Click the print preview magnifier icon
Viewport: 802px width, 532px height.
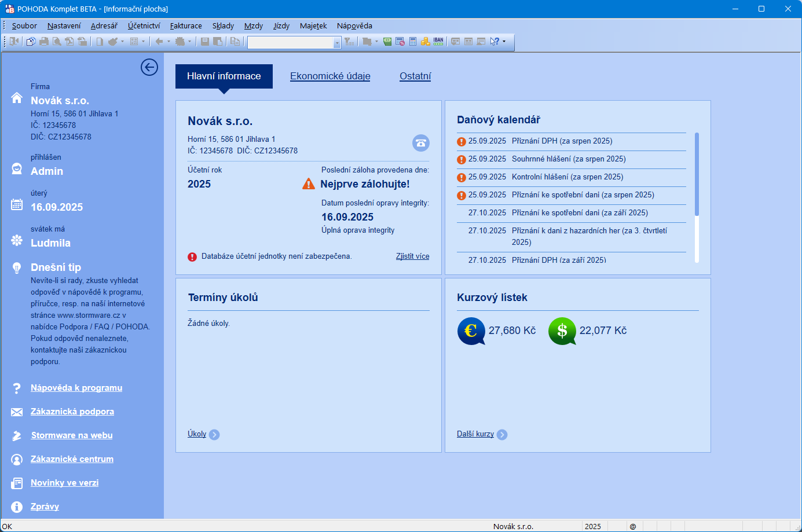(x=57, y=42)
